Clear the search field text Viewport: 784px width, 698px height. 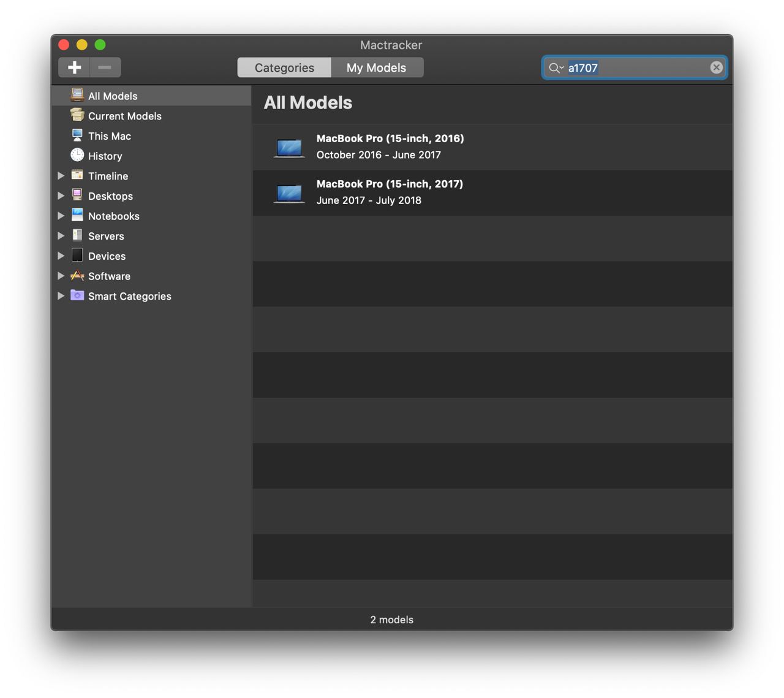pyautogui.click(x=716, y=67)
